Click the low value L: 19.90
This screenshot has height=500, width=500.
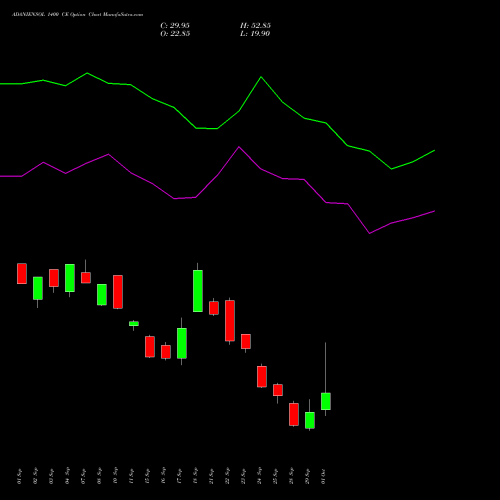pos(255,34)
